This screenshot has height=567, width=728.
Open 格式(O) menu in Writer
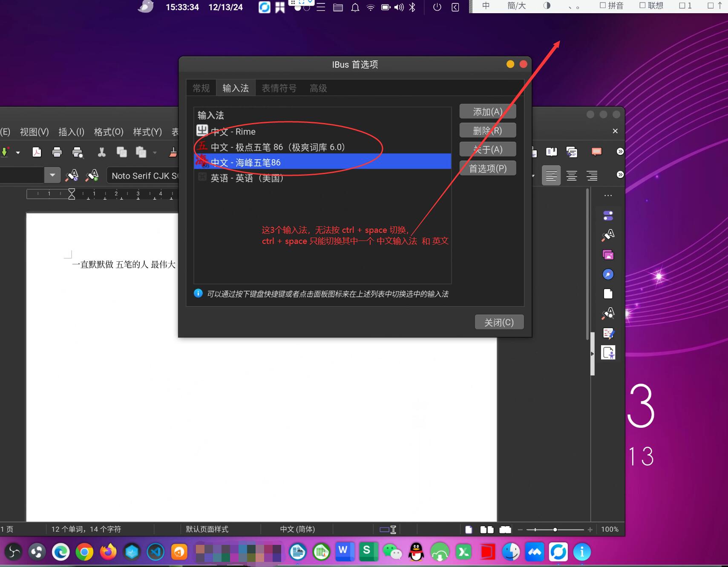109,132
